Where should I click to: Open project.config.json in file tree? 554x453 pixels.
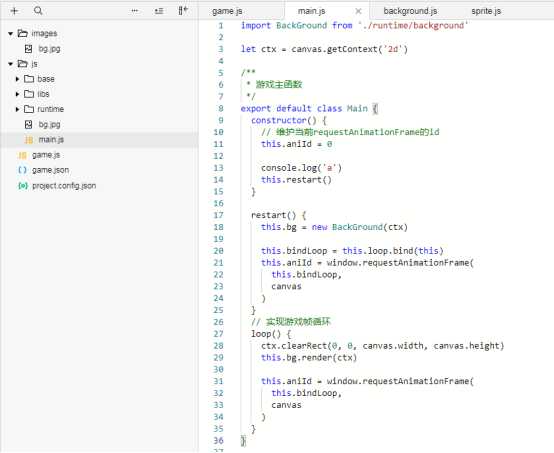pyautogui.click(x=64, y=186)
